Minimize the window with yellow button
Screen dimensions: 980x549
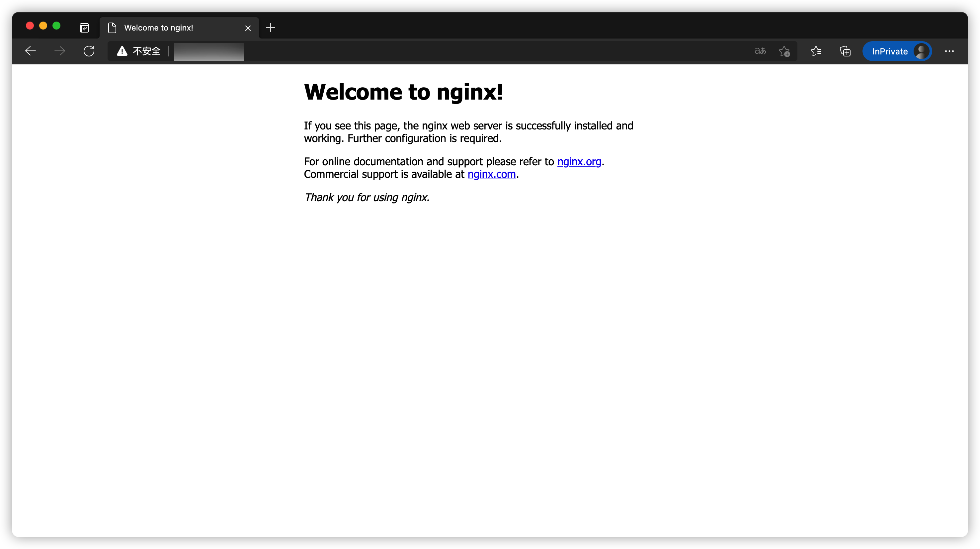(43, 26)
